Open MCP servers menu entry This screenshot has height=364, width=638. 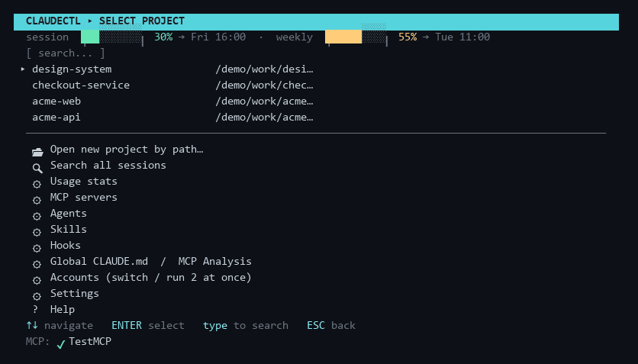(x=84, y=197)
